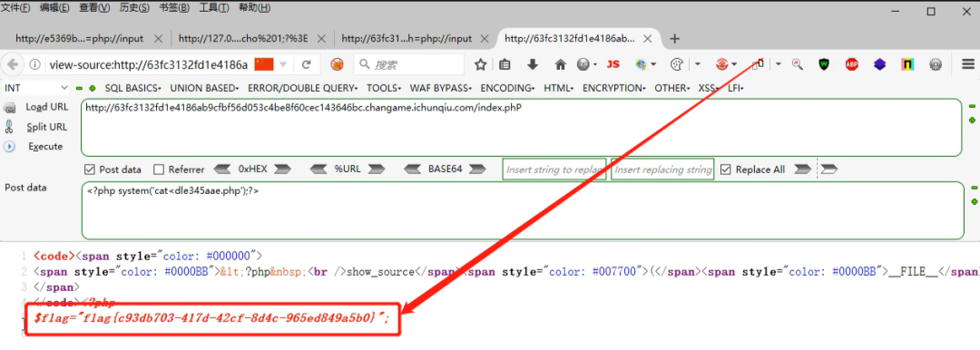This screenshot has height=350, width=980.
Task: Click the Insert string to replace field
Action: (x=554, y=170)
